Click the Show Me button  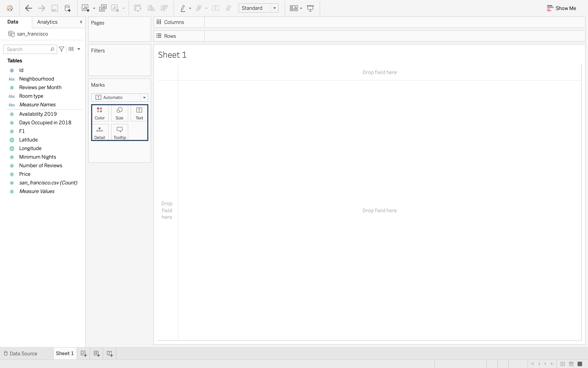click(561, 8)
